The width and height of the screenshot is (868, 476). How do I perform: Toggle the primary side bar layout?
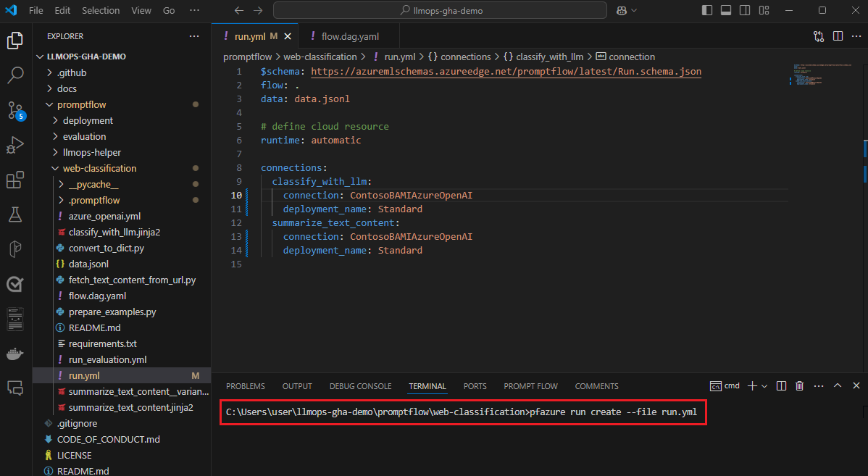pyautogui.click(x=707, y=11)
